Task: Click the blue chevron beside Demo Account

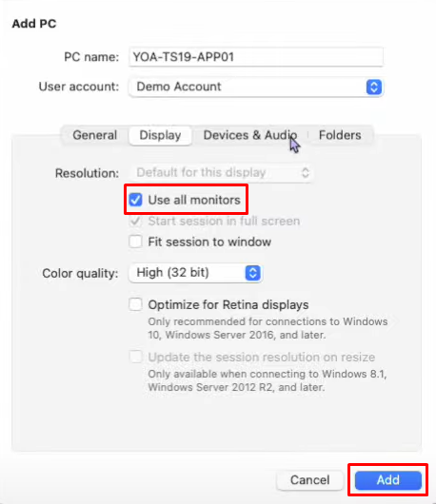Action: tap(373, 87)
